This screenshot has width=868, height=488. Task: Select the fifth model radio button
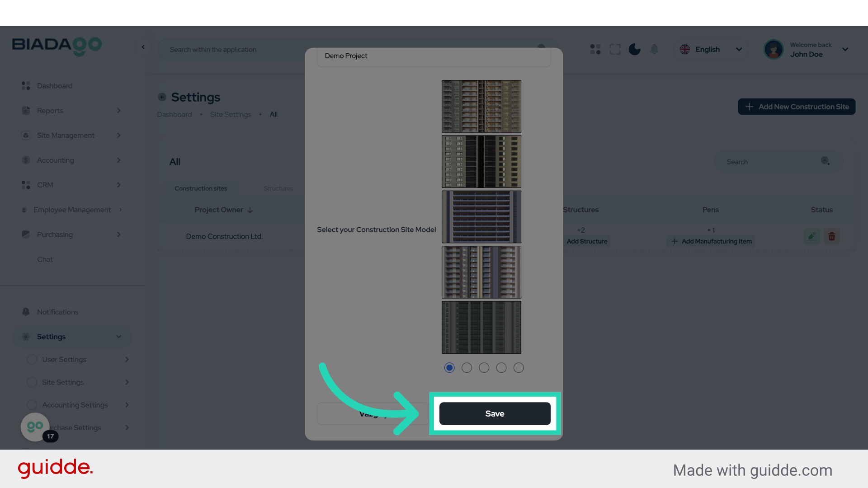[x=519, y=368]
